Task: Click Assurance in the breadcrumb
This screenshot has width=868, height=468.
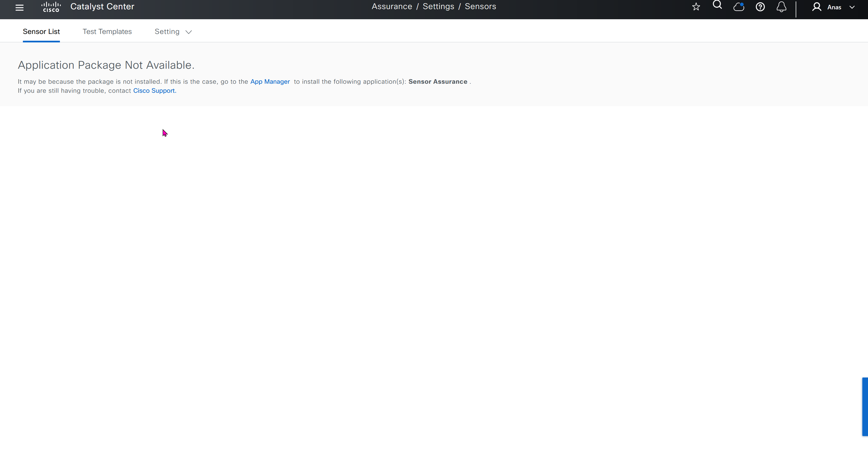Action: pos(392,7)
